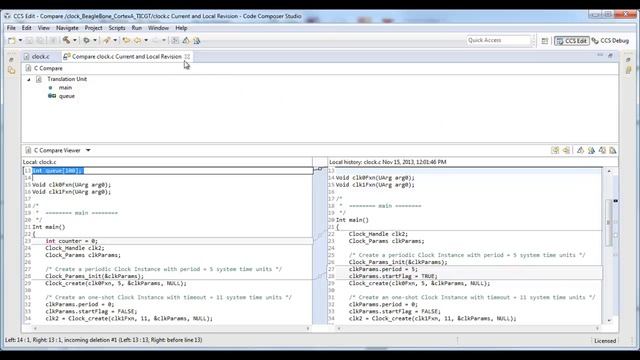
Task: Select main in the C Compare tree
Action: click(x=65, y=87)
